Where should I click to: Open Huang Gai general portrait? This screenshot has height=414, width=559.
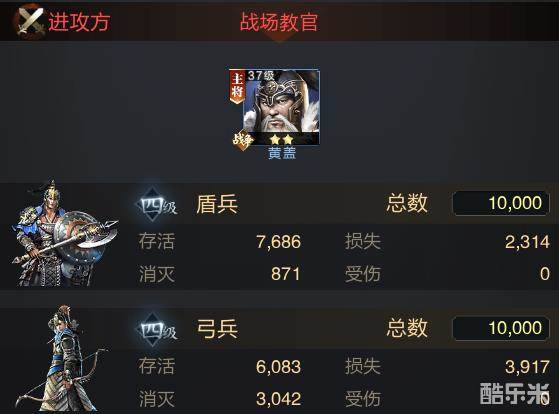coord(275,107)
